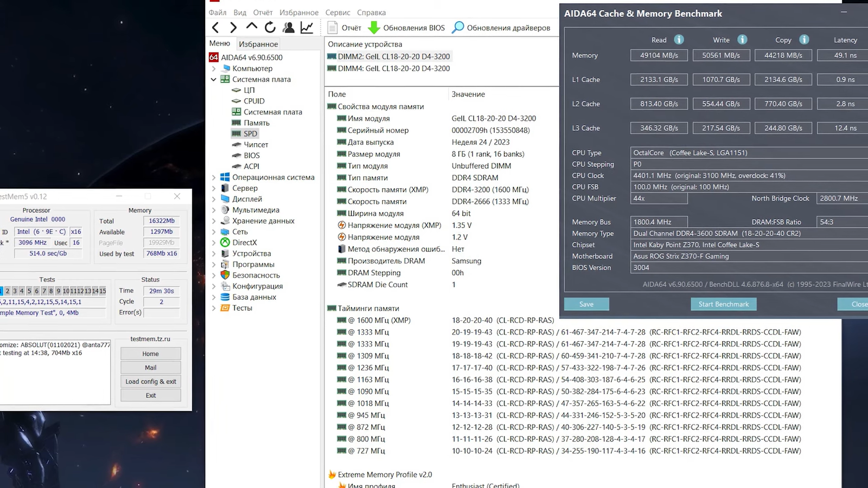Click the up-level arrow icon
The height and width of the screenshot is (488, 868).
coord(252,27)
